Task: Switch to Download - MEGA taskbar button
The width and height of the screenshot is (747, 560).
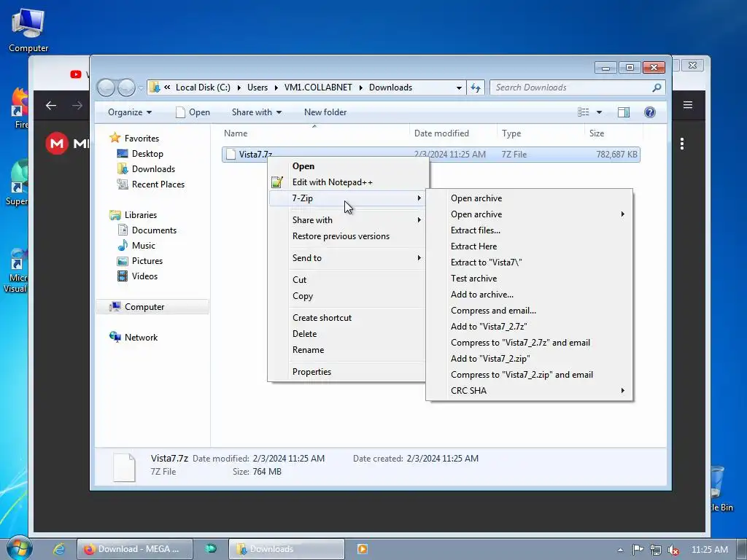Action: (135, 548)
